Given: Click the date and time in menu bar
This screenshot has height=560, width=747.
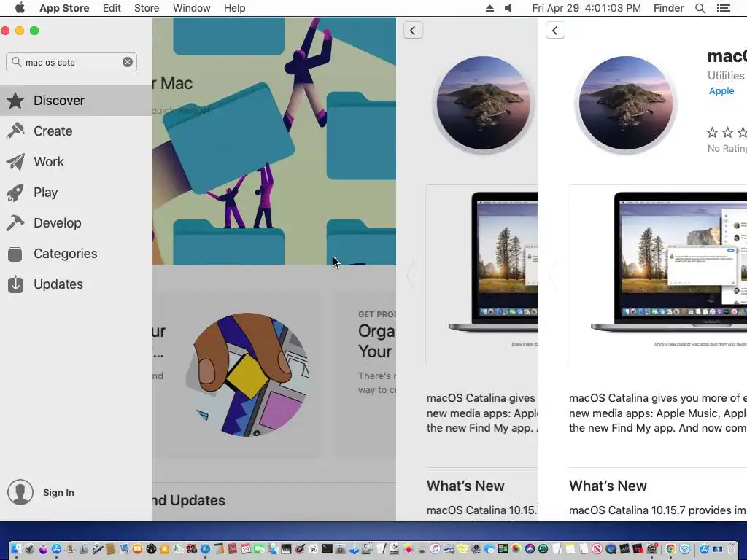Looking at the screenshot, I should tap(587, 8).
